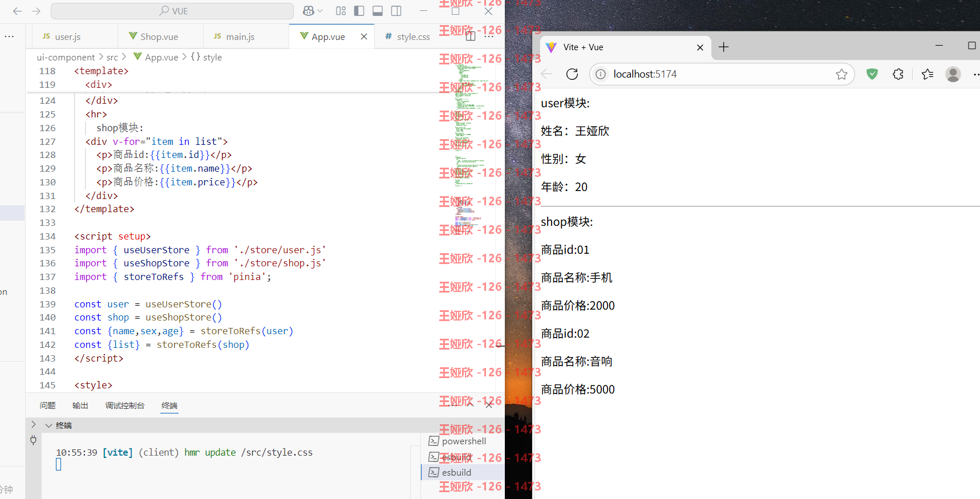Click the hmr update terminal output
The image size is (980, 499).
pos(184,452)
